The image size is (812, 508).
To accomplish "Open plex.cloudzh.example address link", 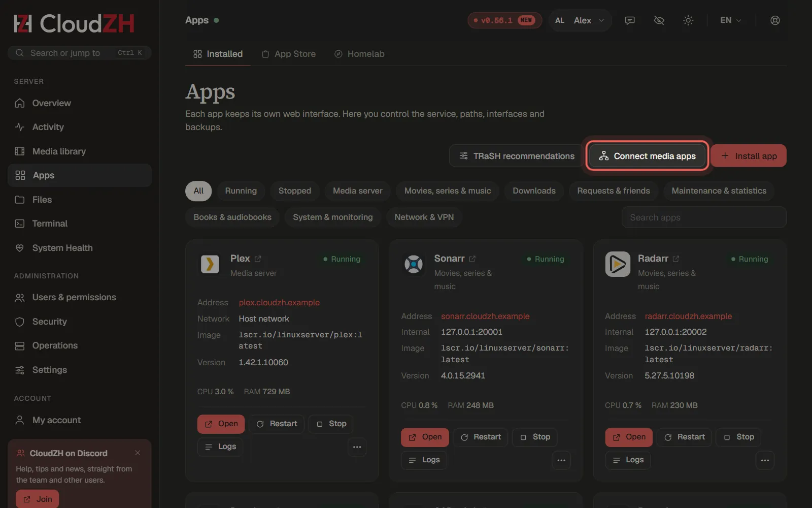I will tap(279, 303).
